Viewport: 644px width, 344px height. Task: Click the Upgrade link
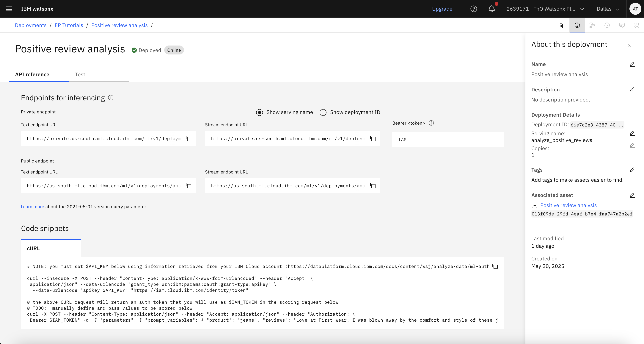click(x=442, y=9)
